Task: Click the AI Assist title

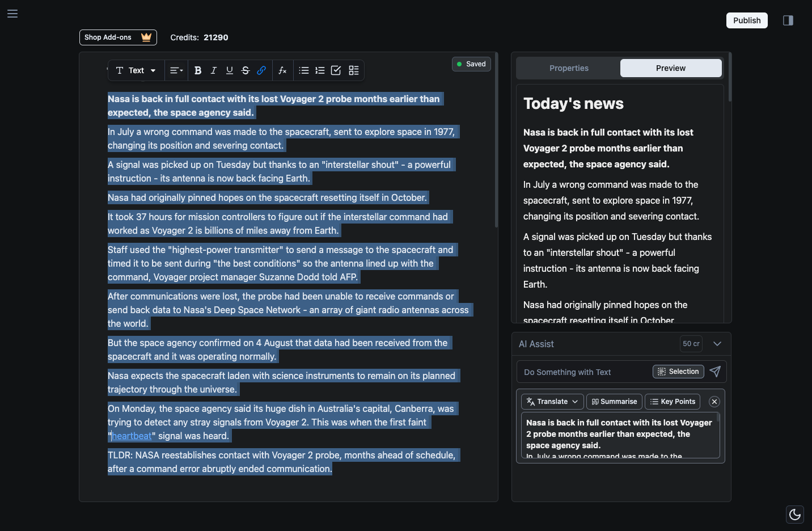Action: pos(536,344)
